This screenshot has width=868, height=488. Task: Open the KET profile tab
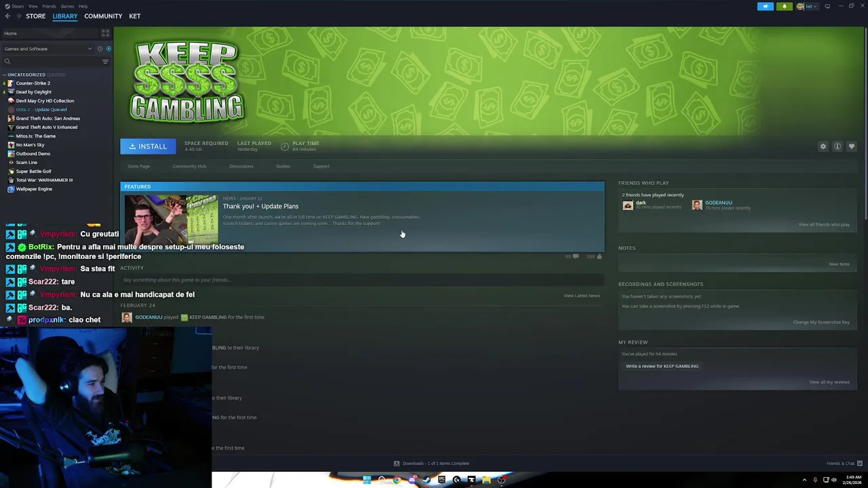[135, 16]
